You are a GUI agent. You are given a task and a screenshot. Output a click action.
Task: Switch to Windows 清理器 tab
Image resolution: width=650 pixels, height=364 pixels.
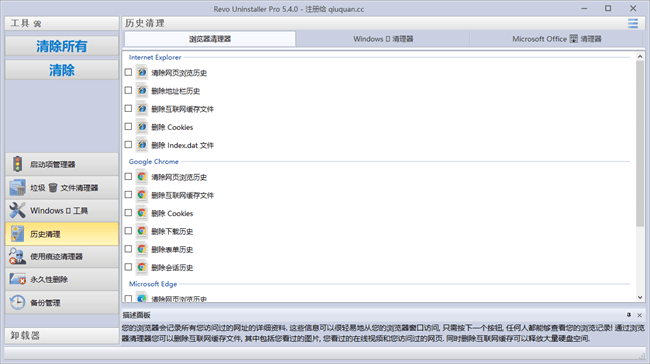coord(383,39)
